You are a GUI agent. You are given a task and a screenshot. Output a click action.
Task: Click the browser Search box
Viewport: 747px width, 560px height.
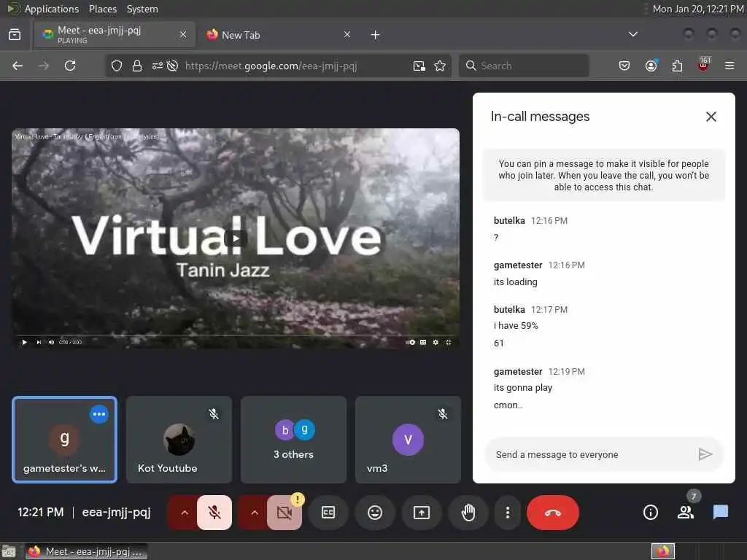(x=524, y=66)
